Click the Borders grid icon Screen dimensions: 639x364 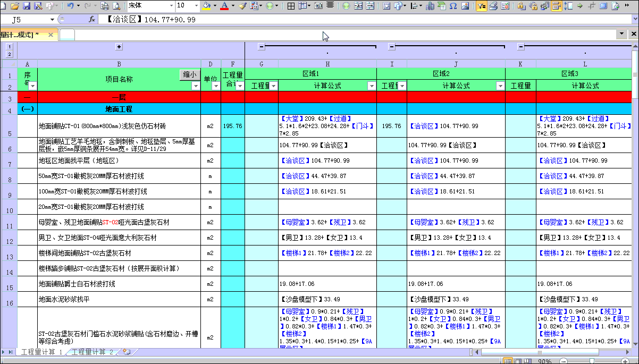291,6
